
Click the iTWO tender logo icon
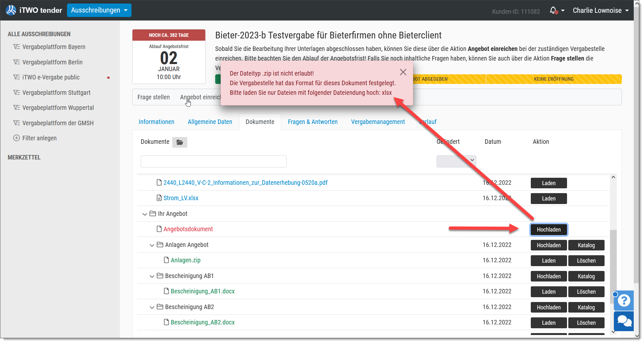[11, 10]
